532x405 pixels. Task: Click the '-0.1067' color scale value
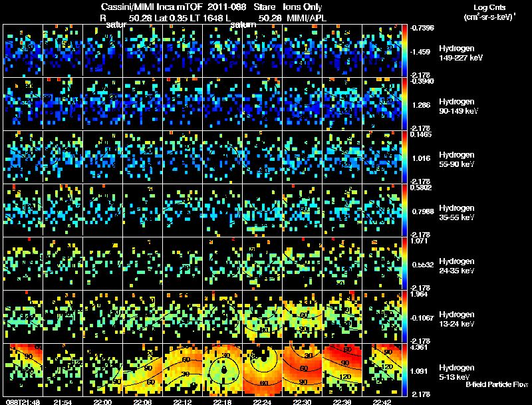coord(422,318)
